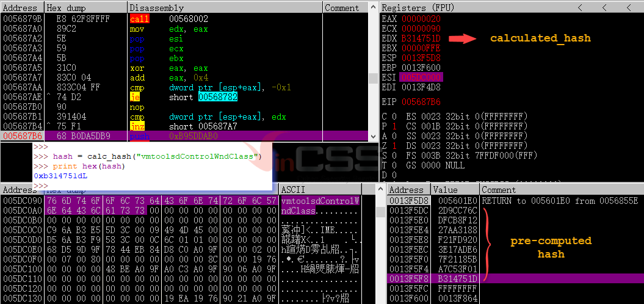Select stack row 0013F600 value 0013F864
644x304 pixels.
515,298
